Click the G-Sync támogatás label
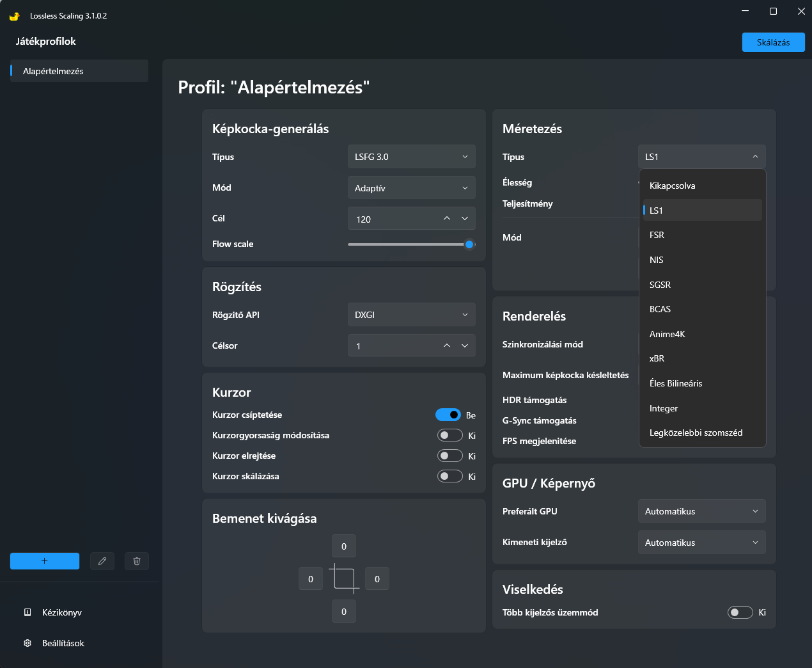This screenshot has height=668, width=812. (540, 420)
